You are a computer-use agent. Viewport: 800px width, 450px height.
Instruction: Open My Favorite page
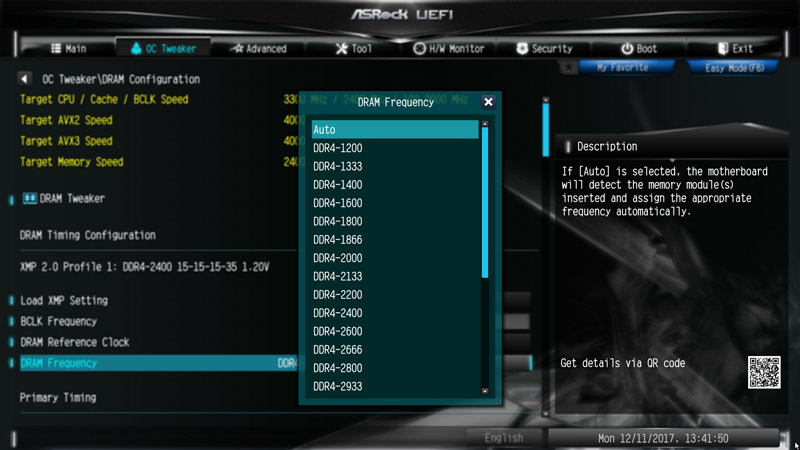[622, 68]
